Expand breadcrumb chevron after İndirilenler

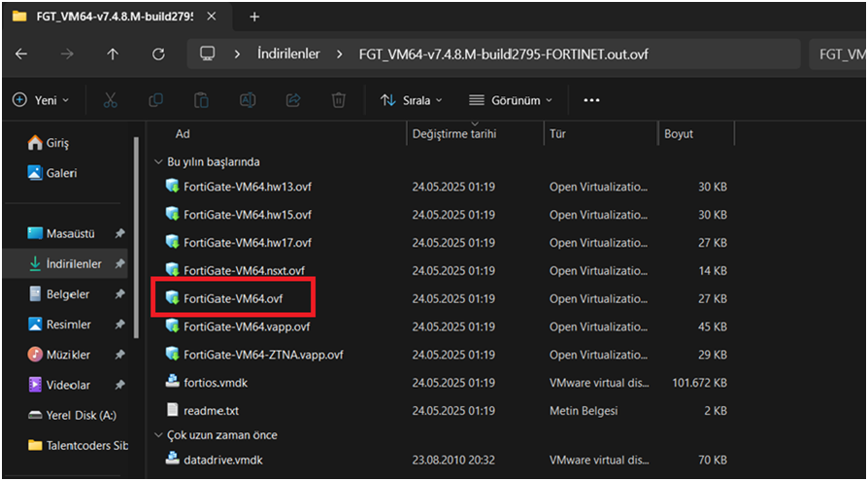339,54
